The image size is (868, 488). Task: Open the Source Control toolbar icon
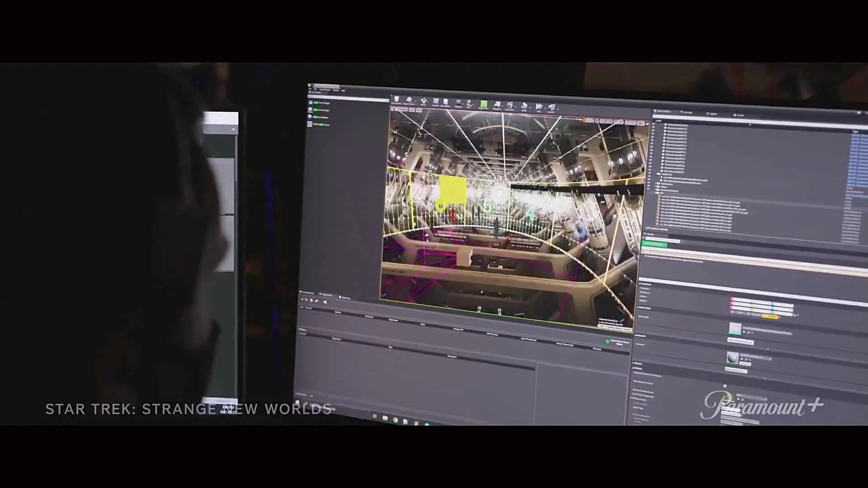pos(409,101)
